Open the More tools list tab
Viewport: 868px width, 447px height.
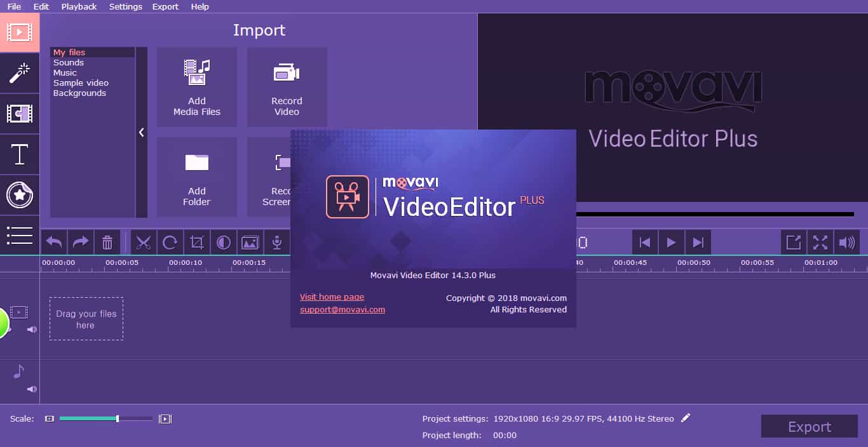click(20, 235)
